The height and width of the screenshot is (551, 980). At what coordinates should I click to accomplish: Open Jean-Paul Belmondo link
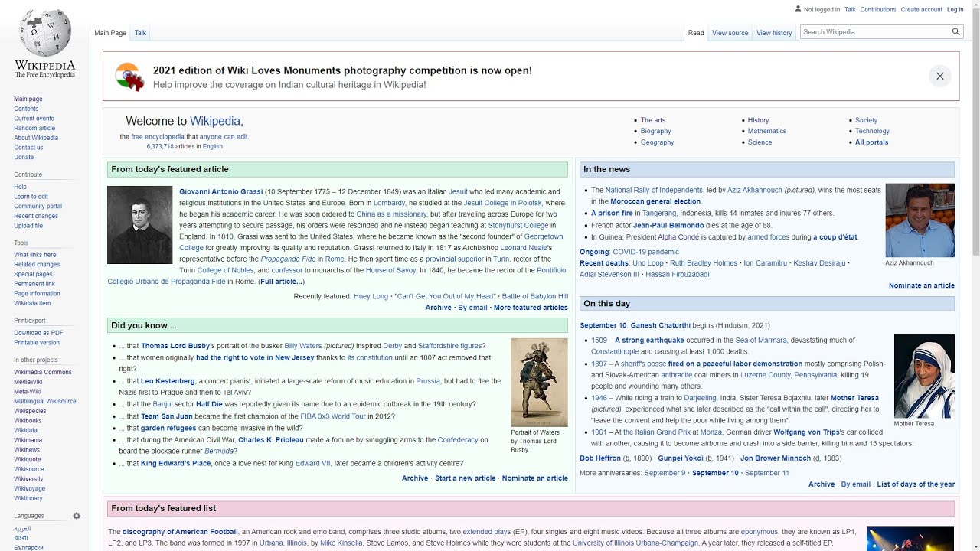click(668, 226)
